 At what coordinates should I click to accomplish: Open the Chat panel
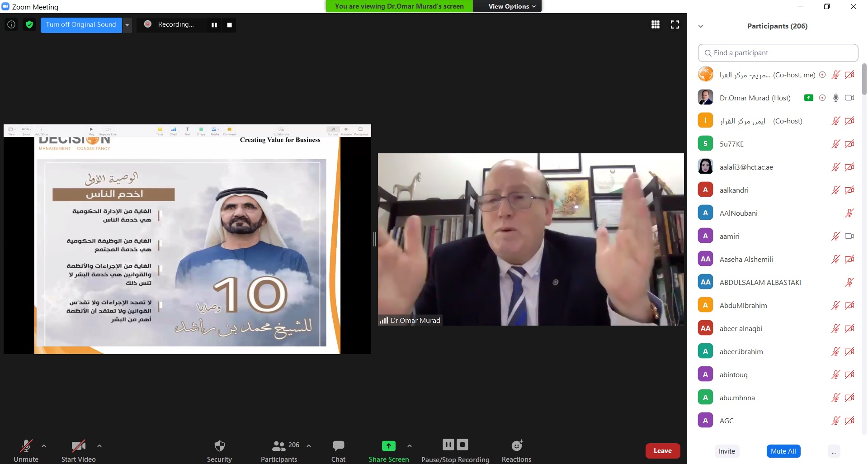click(338, 451)
